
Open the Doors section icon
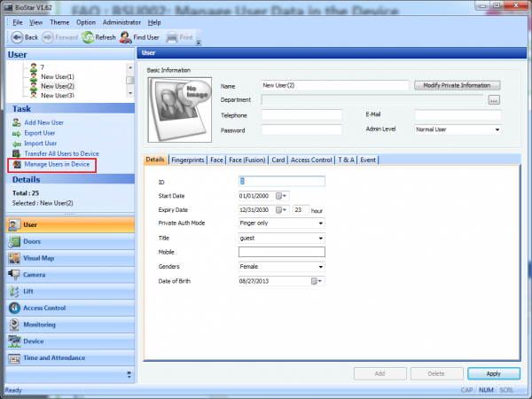coord(14,241)
